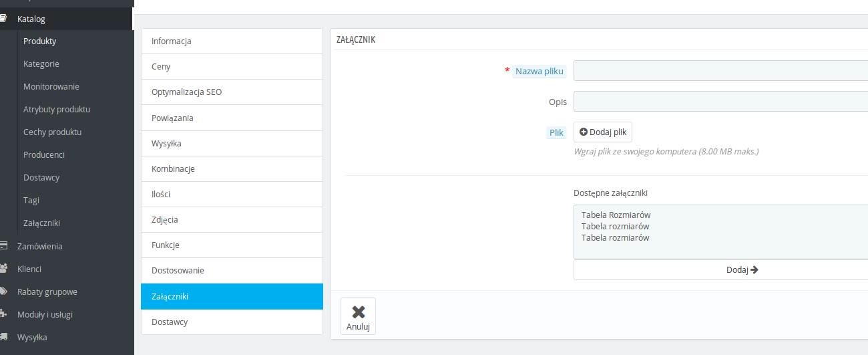This screenshot has height=355, width=868.
Task: Focus the Nazwa pliku input field
Action: (720, 70)
